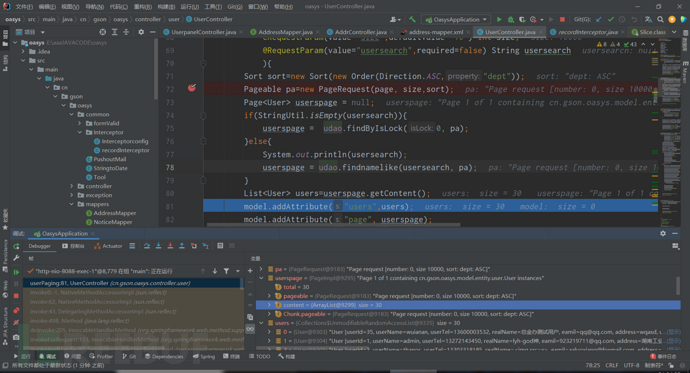
Task: Open debug panel settings gear
Action: tap(663, 234)
